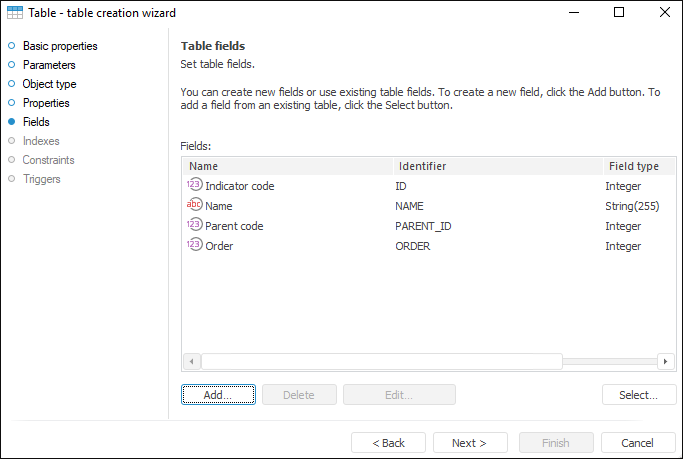Click the integer icon beside Parent code
The height and width of the screenshot is (459, 683).
[x=194, y=226]
